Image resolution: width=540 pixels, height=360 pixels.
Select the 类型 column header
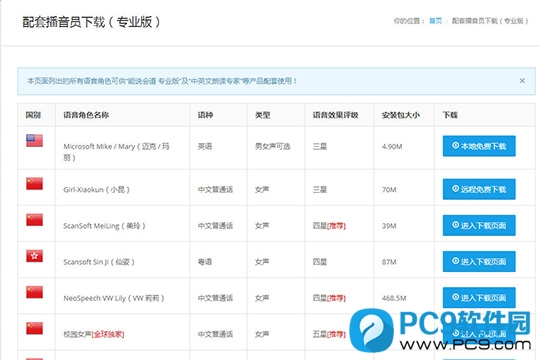coord(262,115)
